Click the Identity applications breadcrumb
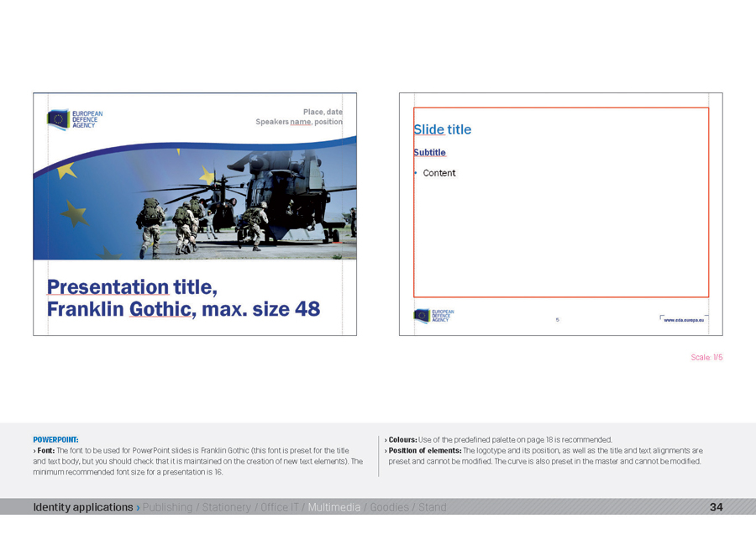 [x=82, y=507]
